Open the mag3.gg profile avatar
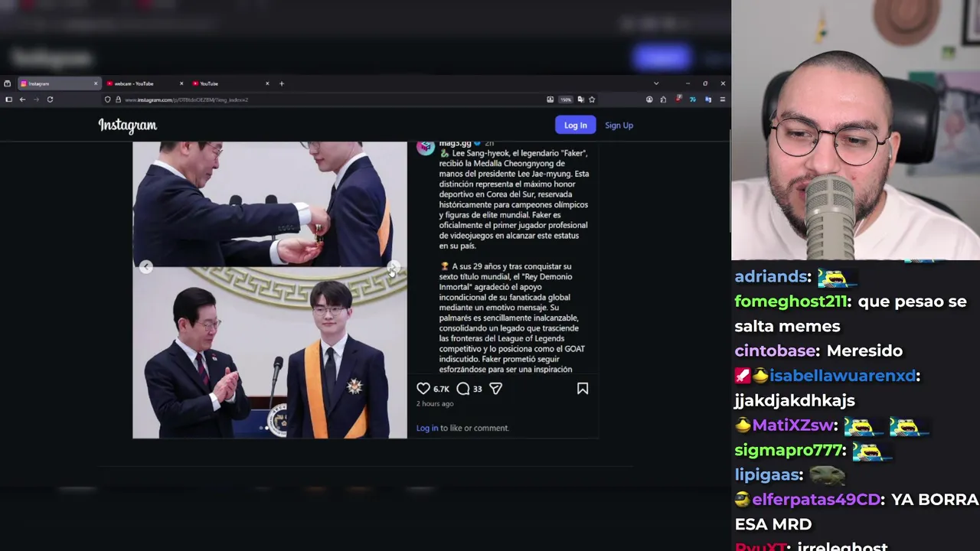This screenshot has width=980, height=551. coord(425,147)
